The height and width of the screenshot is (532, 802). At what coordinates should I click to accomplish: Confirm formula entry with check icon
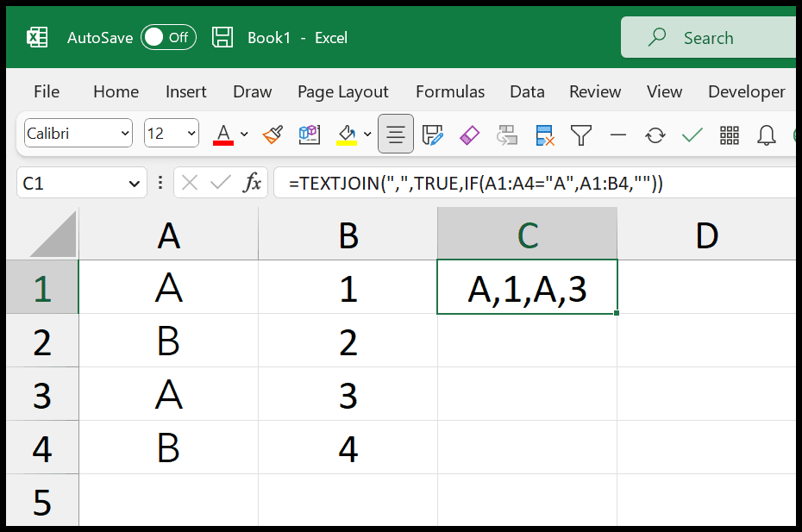pos(221,183)
